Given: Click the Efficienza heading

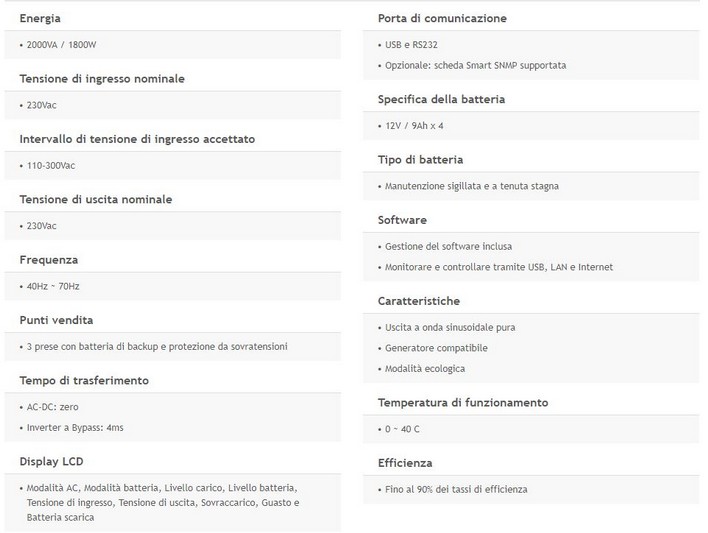Looking at the screenshot, I should 405,463.
